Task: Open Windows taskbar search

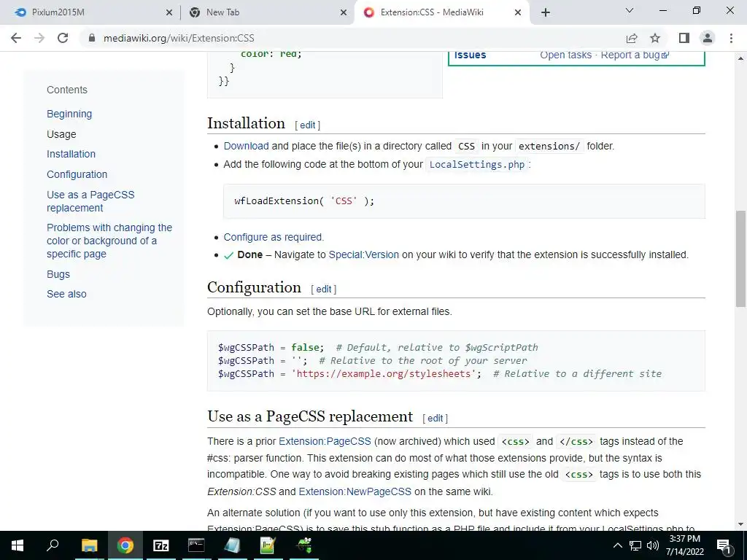Action: 53,545
